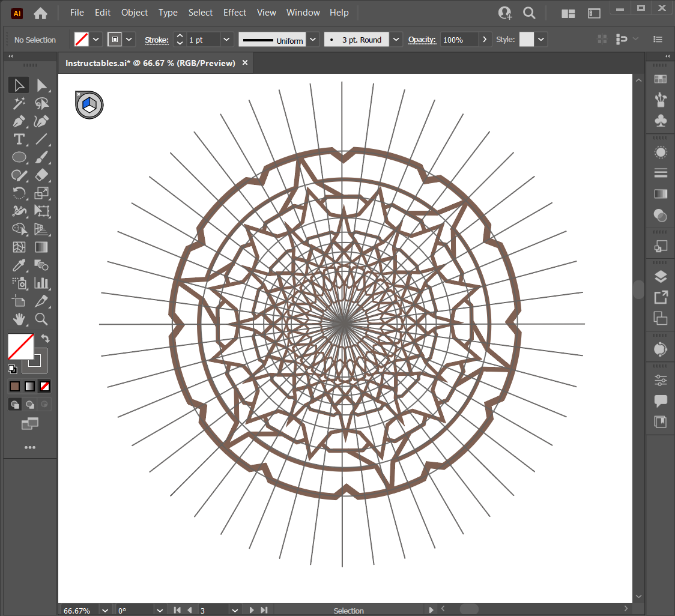Switch to Draw Behind mode
The width and height of the screenshot is (675, 616).
click(x=29, y=404)
